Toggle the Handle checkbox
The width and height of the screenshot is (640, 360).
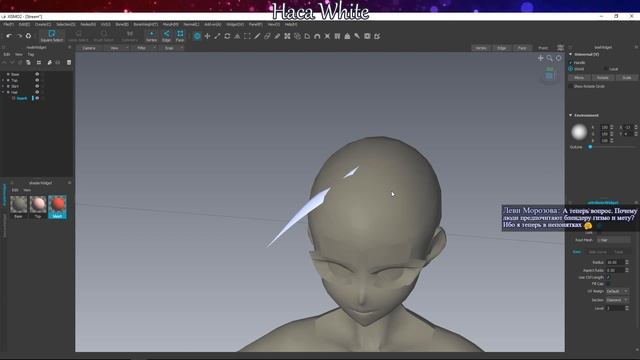tap(571, 62)
